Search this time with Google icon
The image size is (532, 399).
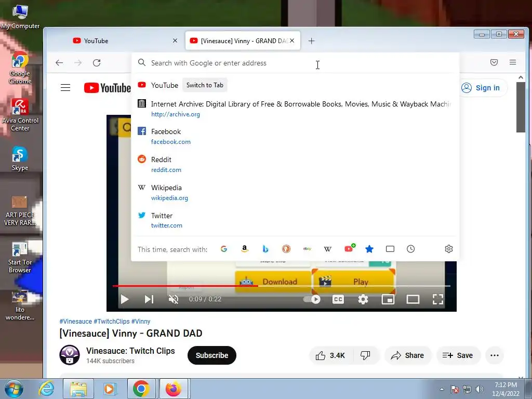(224, 249)
